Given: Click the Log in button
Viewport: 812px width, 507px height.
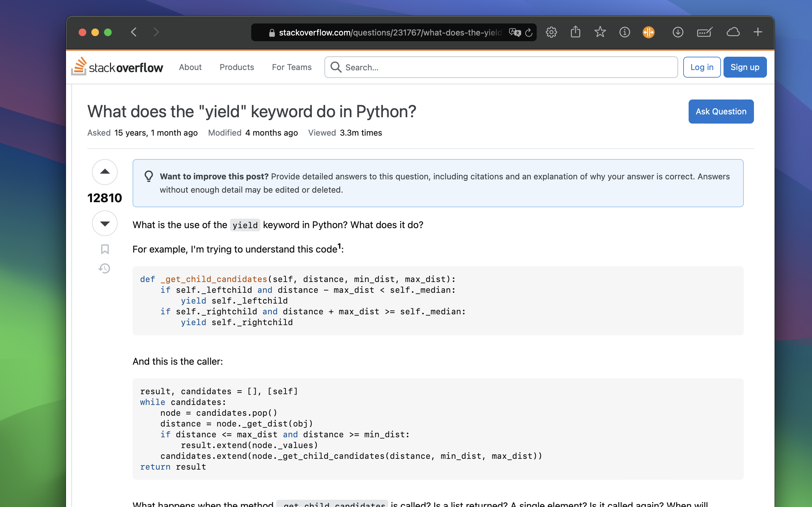Looking at the screenshot, I should click(x=702, y=67).
